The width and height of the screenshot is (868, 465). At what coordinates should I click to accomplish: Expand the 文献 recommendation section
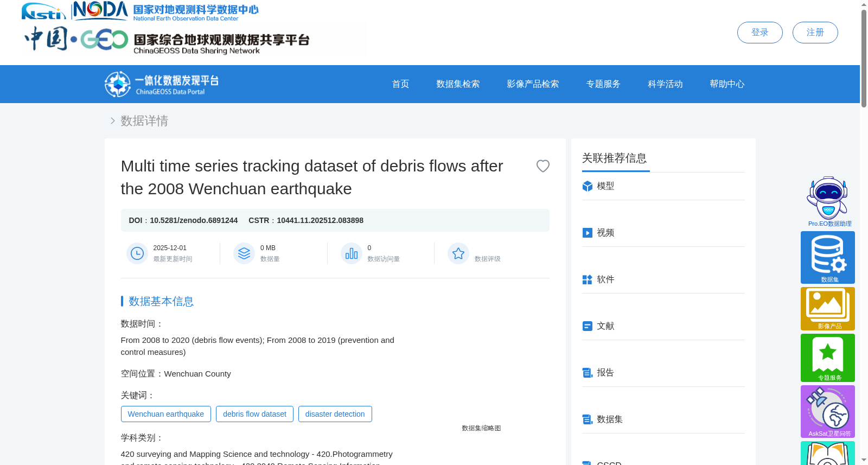pos(663,326)
